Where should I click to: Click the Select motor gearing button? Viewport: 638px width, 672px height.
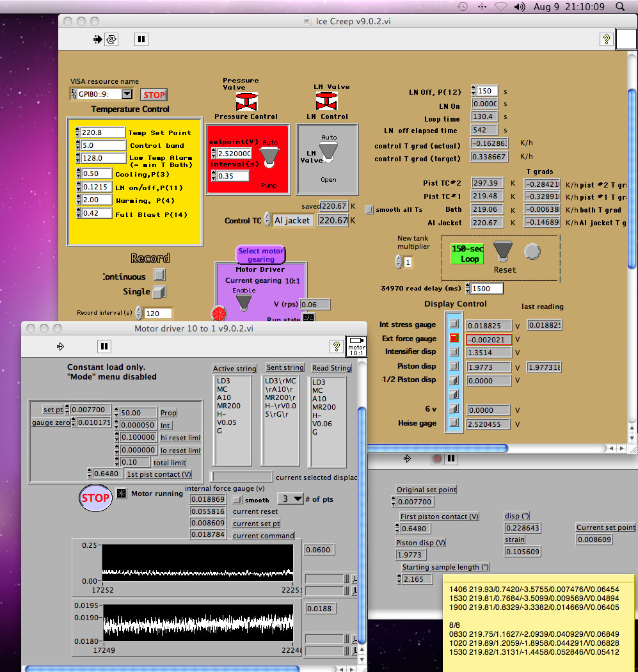[x=260, y=255]
